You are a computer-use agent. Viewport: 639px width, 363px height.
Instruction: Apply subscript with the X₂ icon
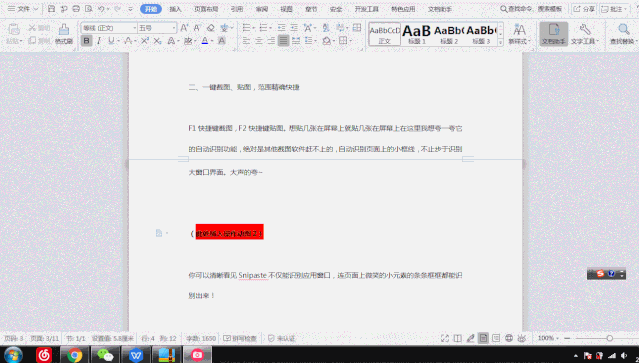tap(157, 41)
